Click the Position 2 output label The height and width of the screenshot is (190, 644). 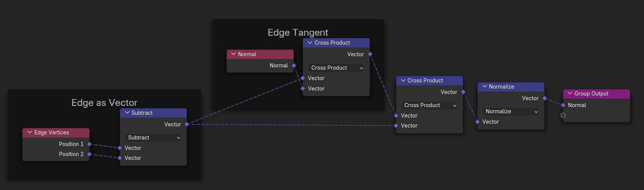pos(71,154)
